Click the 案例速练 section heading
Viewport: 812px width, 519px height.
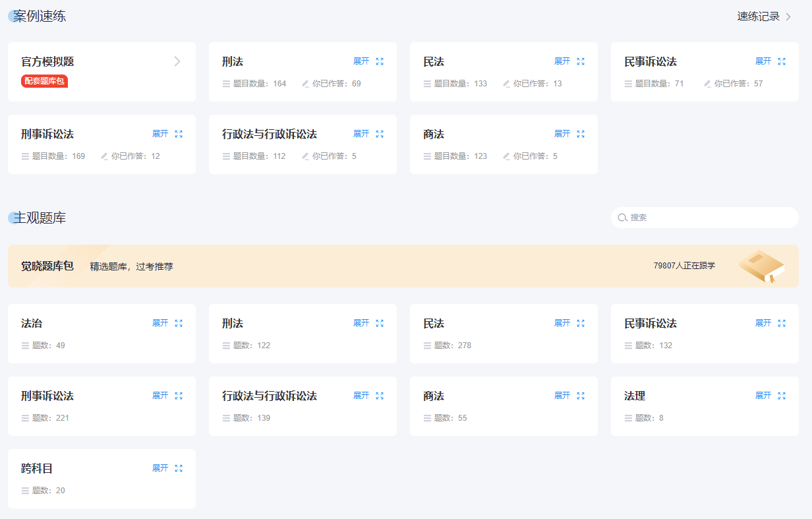tap(40, 16)
